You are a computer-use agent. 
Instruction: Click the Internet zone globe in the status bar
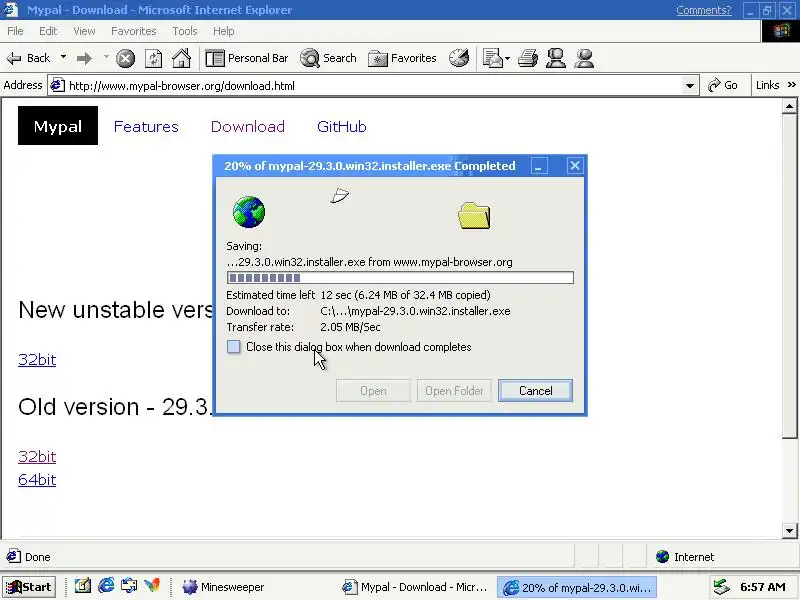point(662,557)
